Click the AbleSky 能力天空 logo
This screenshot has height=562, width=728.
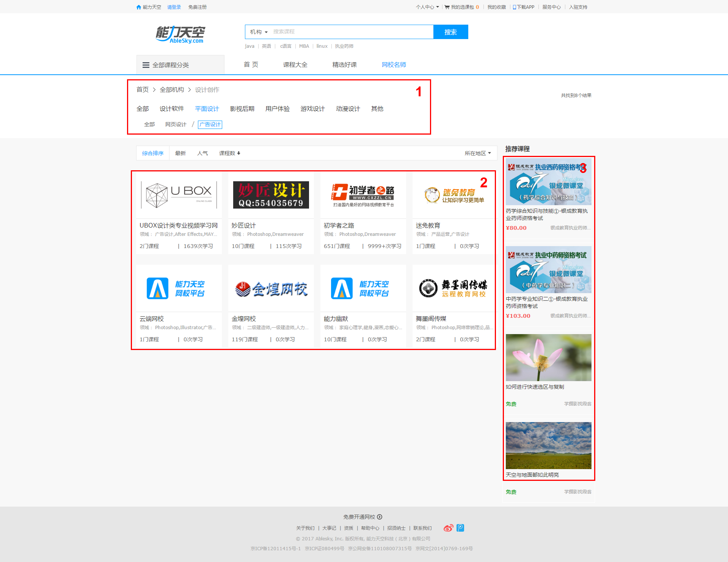pos(180,35)
